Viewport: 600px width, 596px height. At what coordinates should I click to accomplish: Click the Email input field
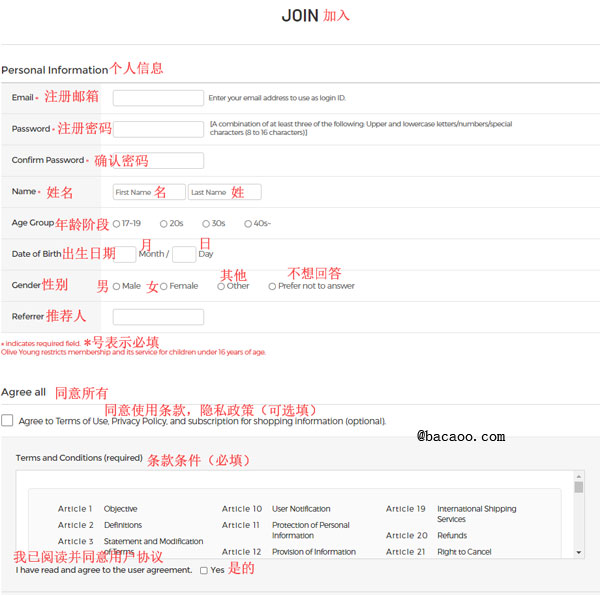point(158,98)
